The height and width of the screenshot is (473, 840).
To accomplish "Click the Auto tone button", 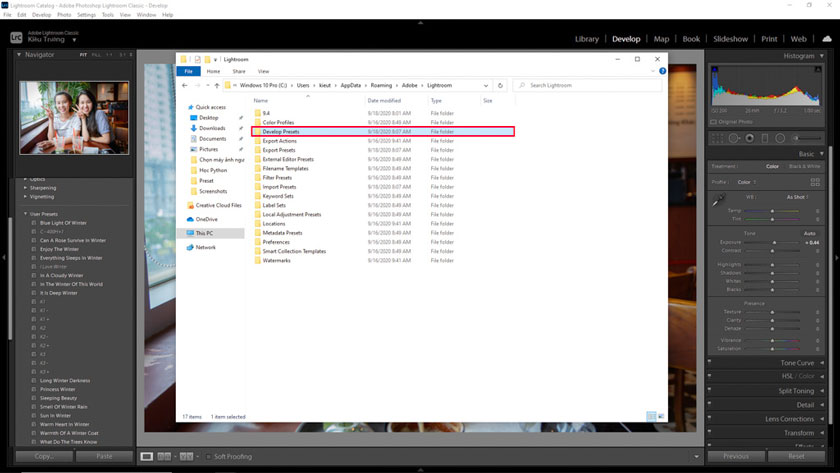I will click(809, 234).
